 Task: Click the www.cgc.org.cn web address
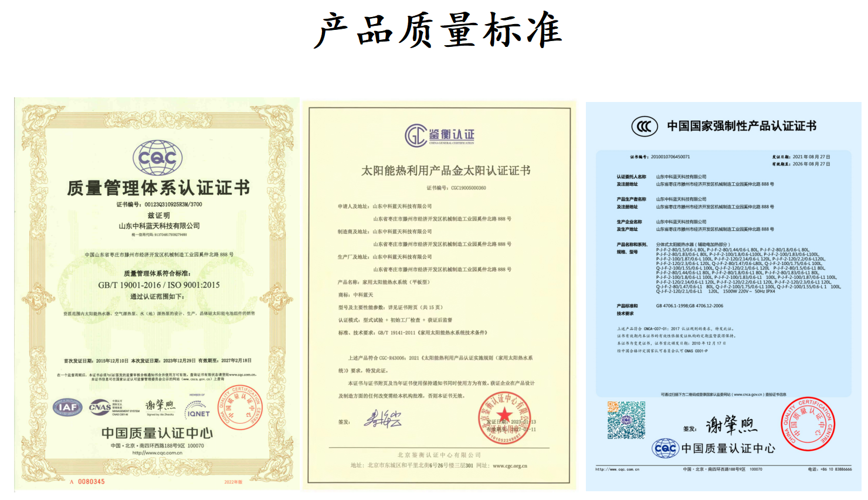tap(510, 466)
